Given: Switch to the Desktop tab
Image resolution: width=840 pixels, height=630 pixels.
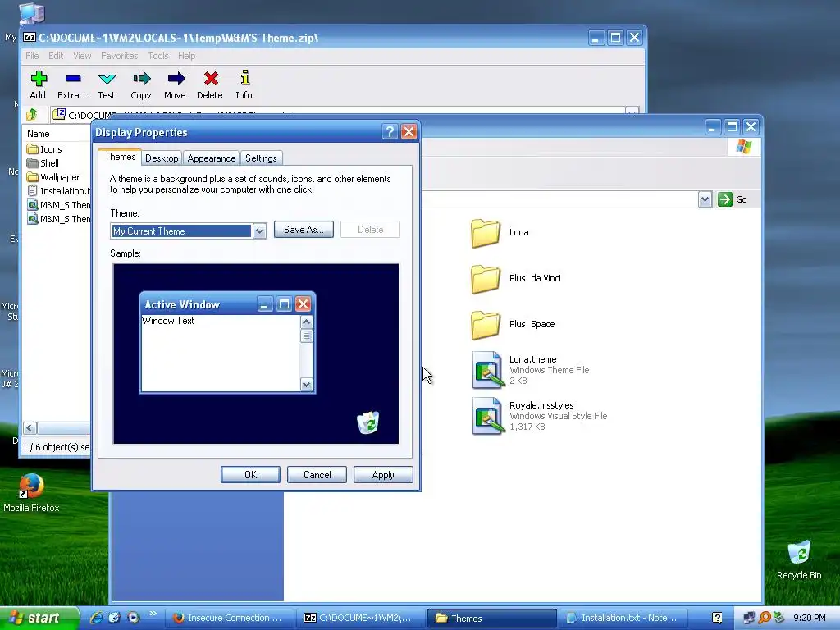Looking at the screenshot, I should pyautogui.click(x=162, y=158).
